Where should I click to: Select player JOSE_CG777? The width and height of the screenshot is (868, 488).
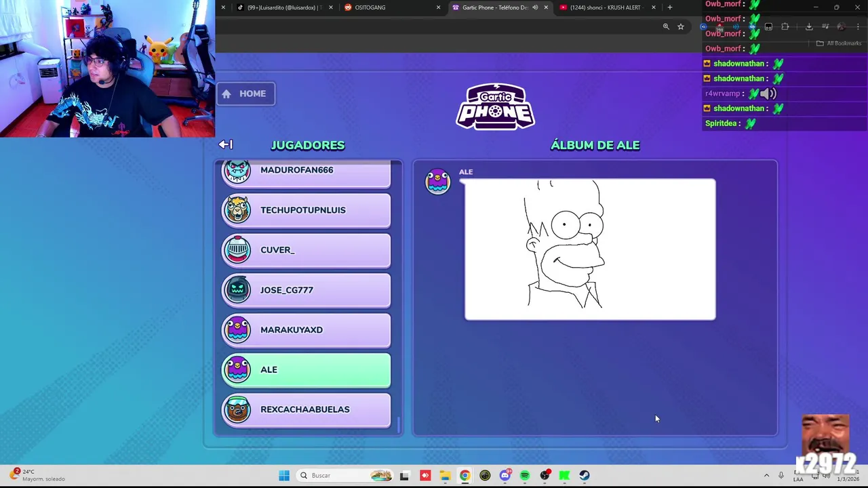pos(307,290)
